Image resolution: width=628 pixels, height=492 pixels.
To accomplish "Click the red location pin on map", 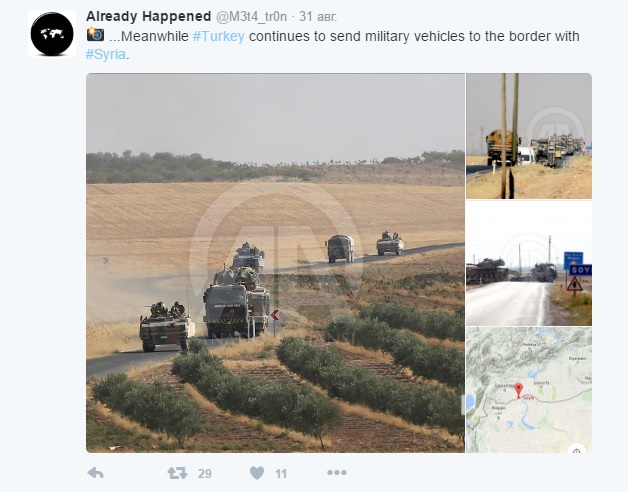I will 519,390.
